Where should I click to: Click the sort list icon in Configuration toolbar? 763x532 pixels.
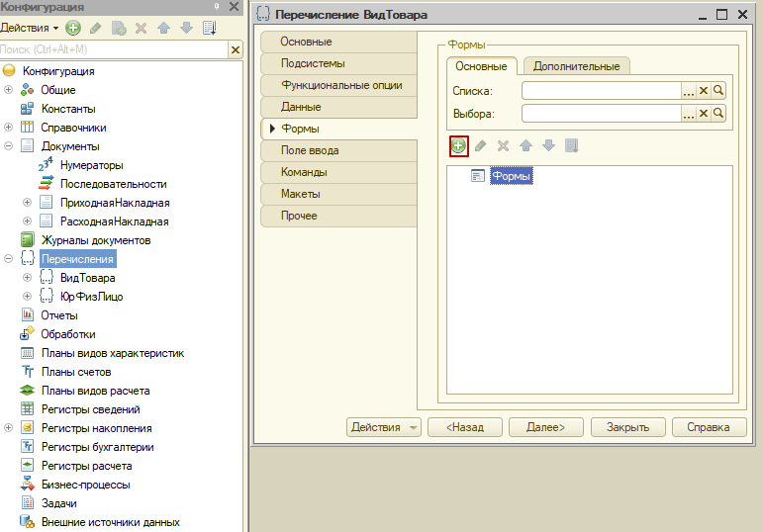pos(209,29)
